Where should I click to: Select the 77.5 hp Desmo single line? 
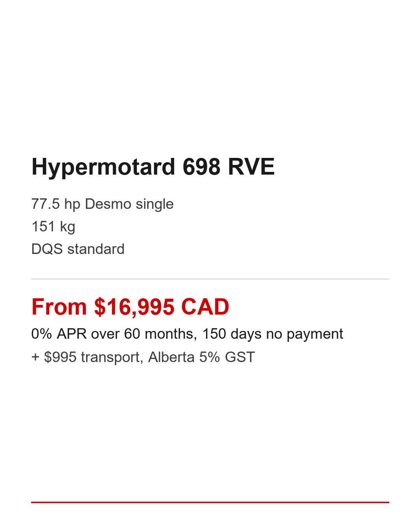[102, 204]
